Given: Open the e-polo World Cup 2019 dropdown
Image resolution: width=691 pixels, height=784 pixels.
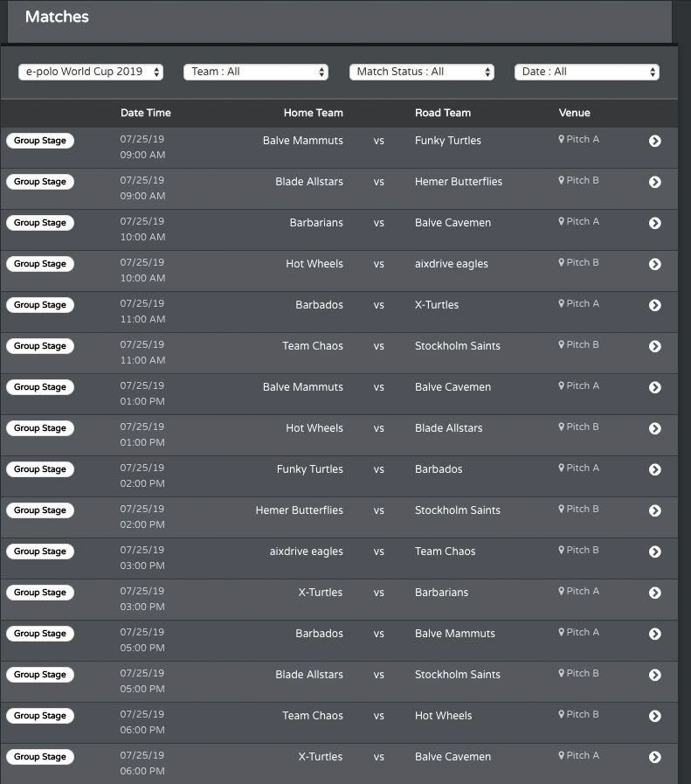Looking at the screenshot, I should 91,72.
